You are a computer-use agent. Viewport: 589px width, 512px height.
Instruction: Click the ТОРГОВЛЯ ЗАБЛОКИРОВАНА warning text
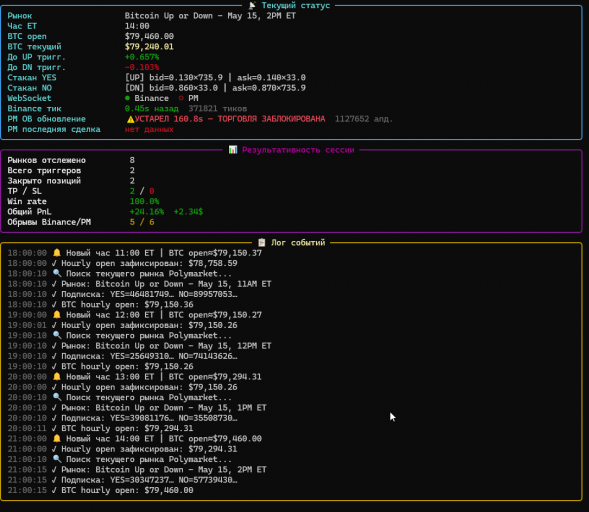pyautogui.click(x=271, y=119)
